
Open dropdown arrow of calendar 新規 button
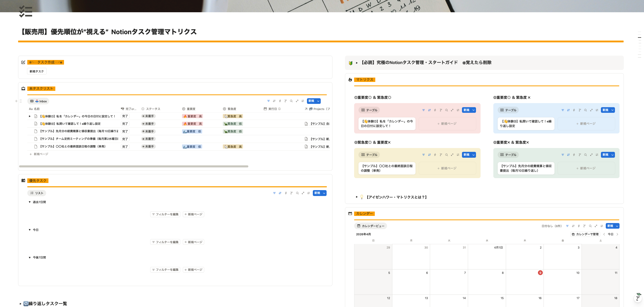click(x=617, y=226)
